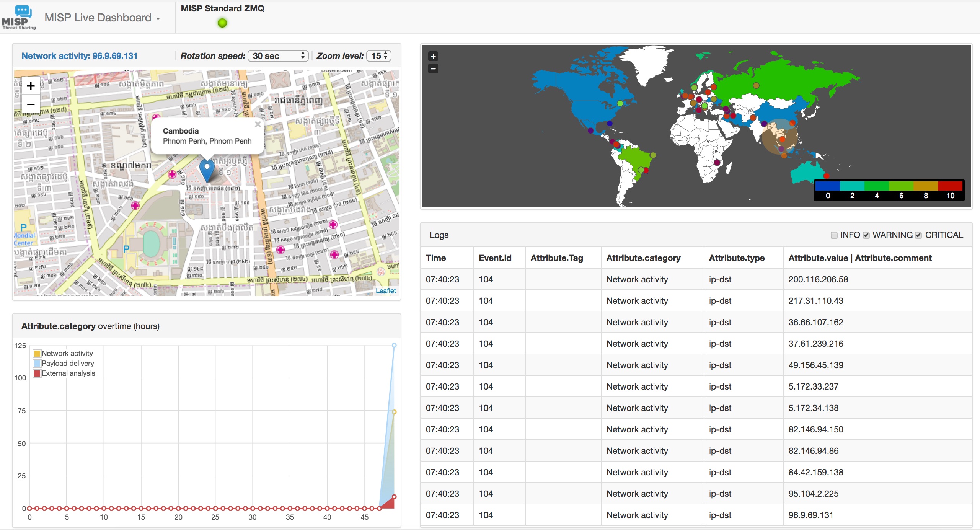This screenshot has height=530, width=980.
Task: Click the red segment of color legend
Action: pyautogui.click(x=950, y=186)
